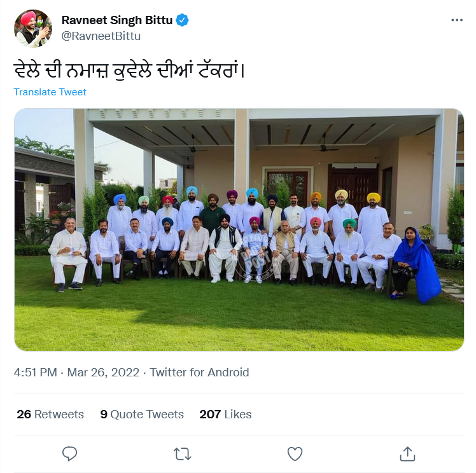The width and height of the screenshot is (476, 473).
Task: Open the Twitter for Android source link
Action: [199, 373]
